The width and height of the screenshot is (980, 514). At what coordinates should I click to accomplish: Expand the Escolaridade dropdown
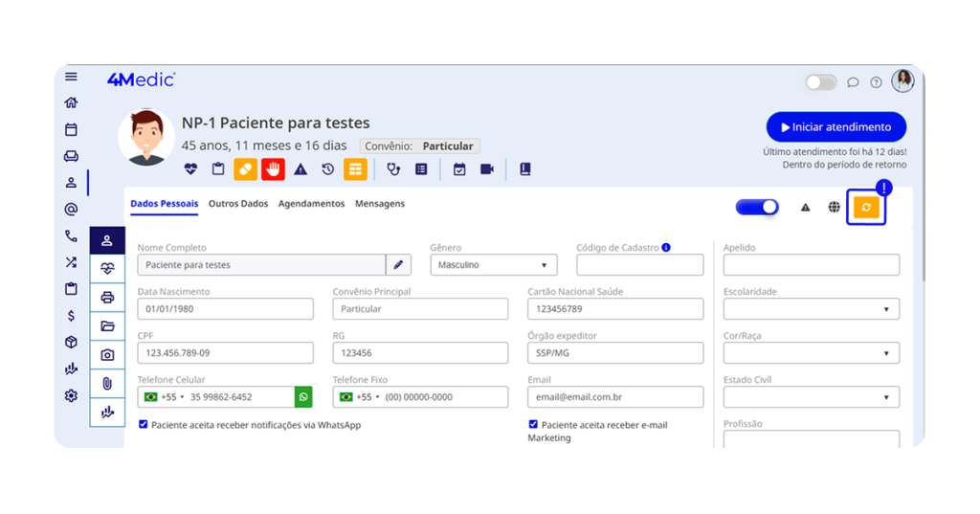[x=811, y=309]
